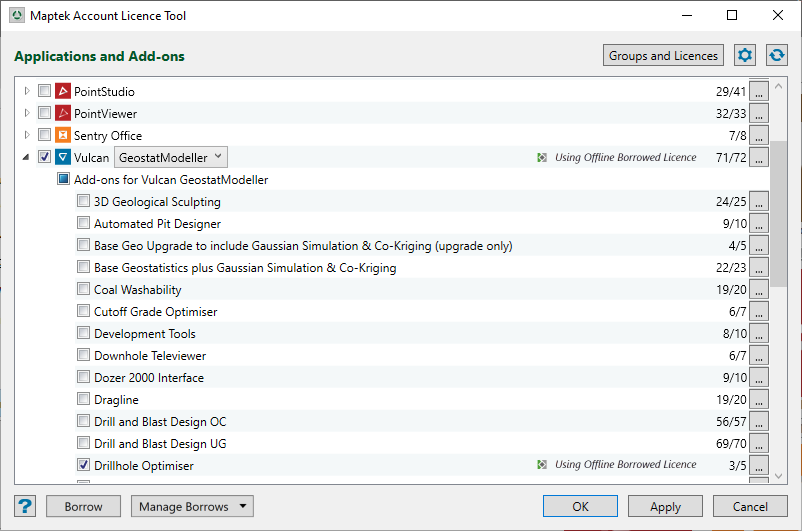Click the Sentry Office application icon
The image size is (802, 531).
coord(63,136)
